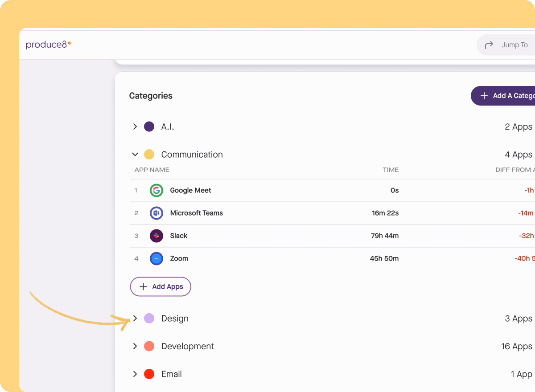Viewport: 535px width, 392px height.
Task: Click the plus icon in Add Apps
Action: coord(143,287)
